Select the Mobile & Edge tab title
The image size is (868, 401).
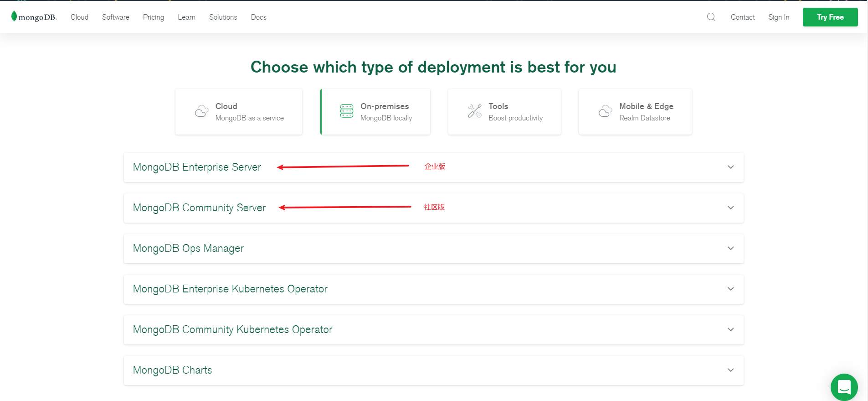tap(646, 106)
